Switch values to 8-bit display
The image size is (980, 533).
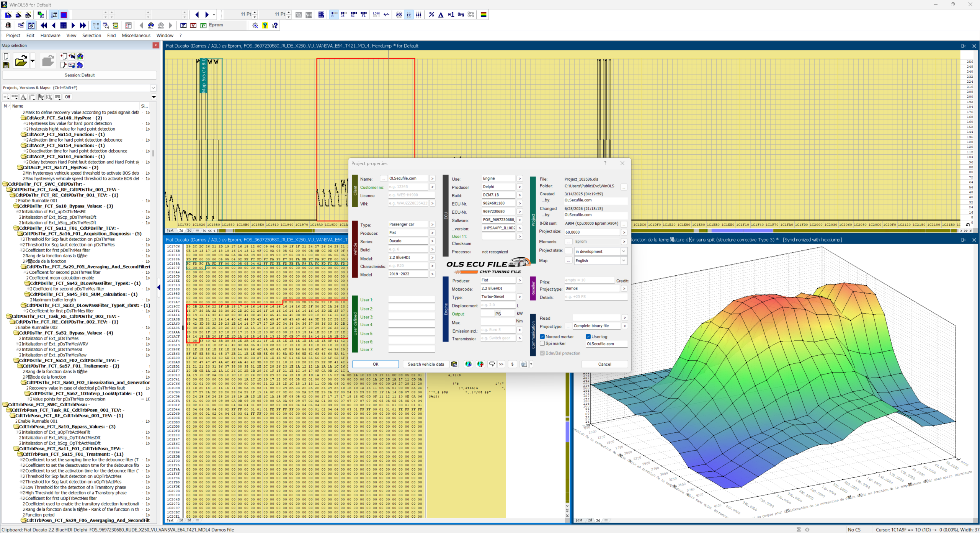333,15
